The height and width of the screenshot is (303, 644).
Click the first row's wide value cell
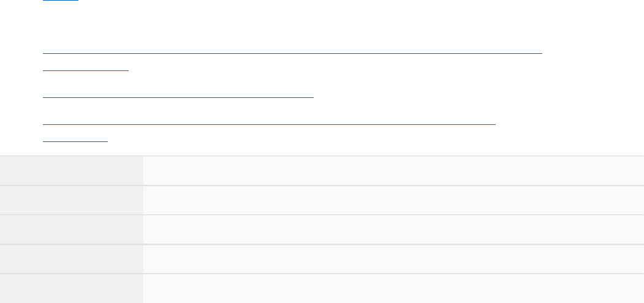pos(393,171)
